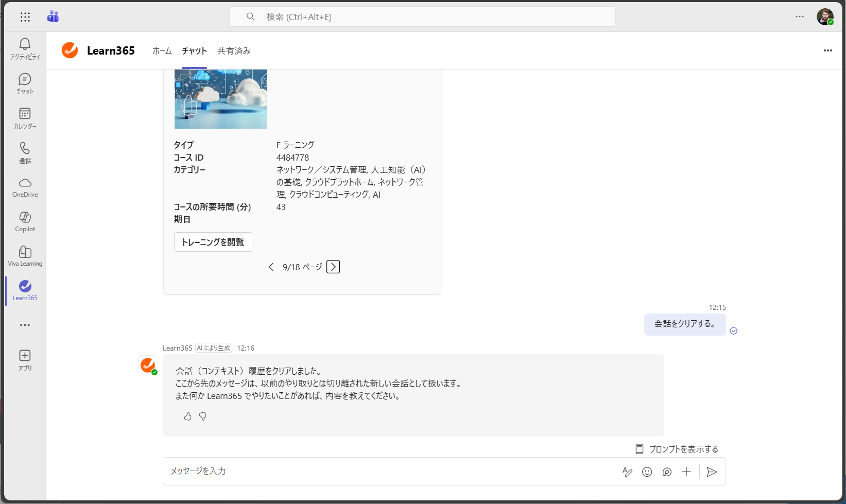
Task: Give thumbs up to the bot reply
Action: tap(188, 416)
